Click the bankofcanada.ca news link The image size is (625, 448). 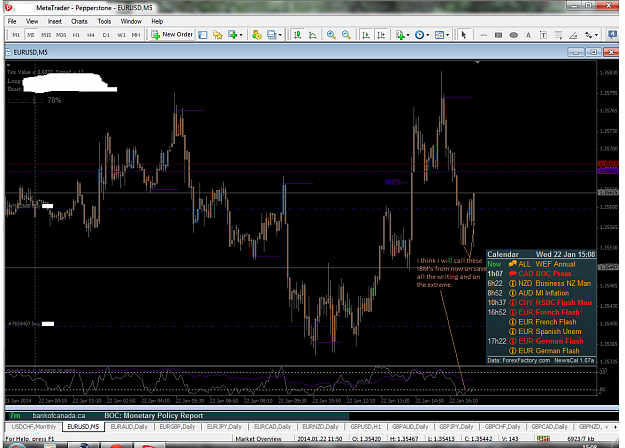[59, 416]
